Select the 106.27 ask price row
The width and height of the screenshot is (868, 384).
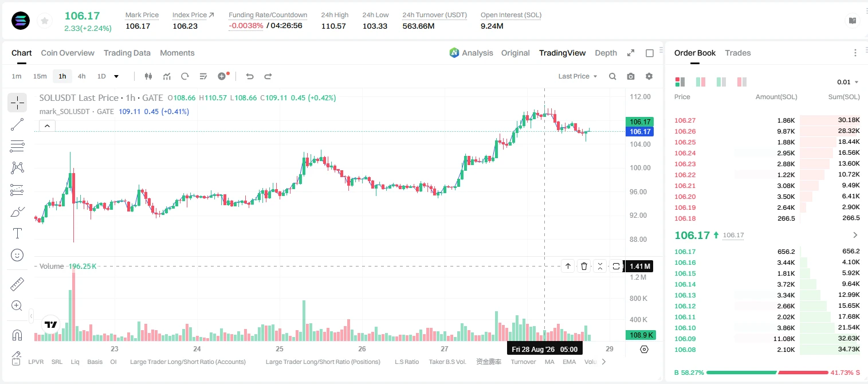(x=767, y=120)
